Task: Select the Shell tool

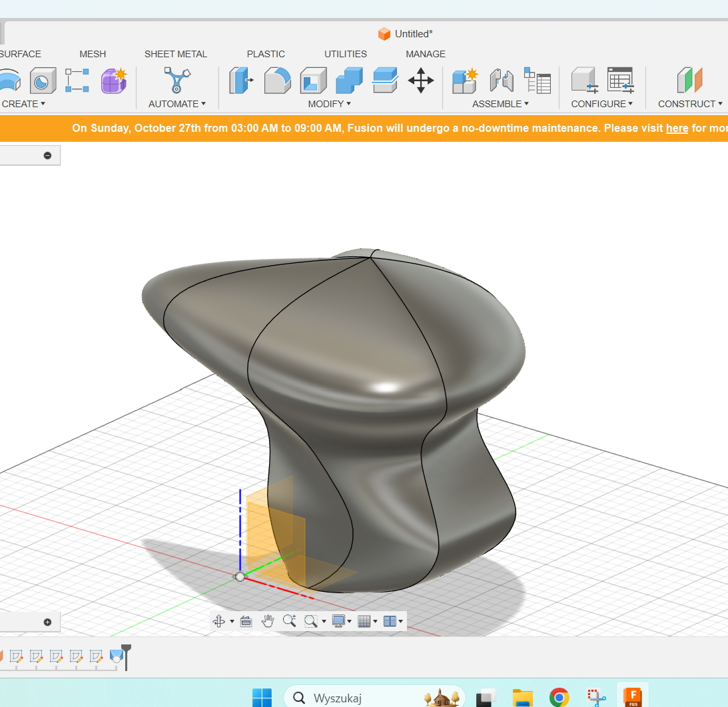Action: pyautogui.click(x=314, y=81)
